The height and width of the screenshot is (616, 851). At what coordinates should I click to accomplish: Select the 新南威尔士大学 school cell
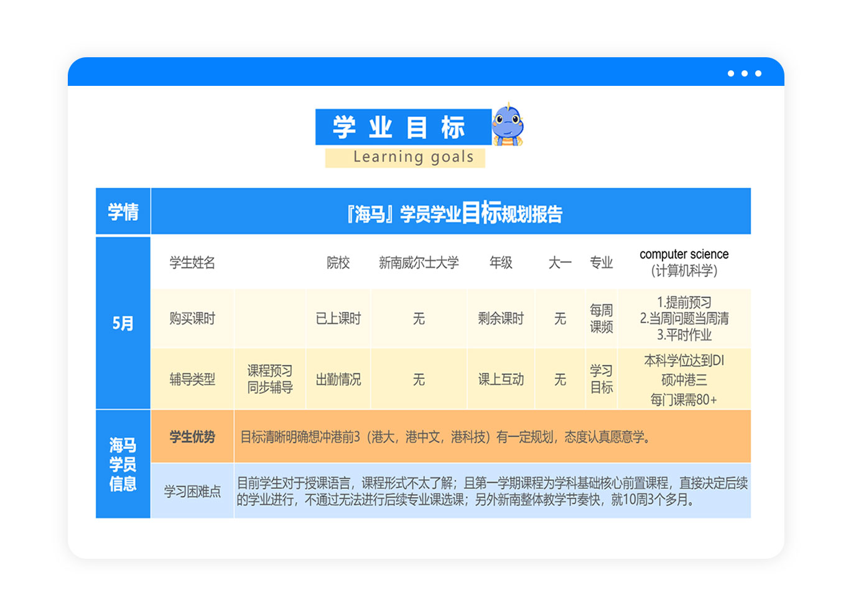point(419,263)
